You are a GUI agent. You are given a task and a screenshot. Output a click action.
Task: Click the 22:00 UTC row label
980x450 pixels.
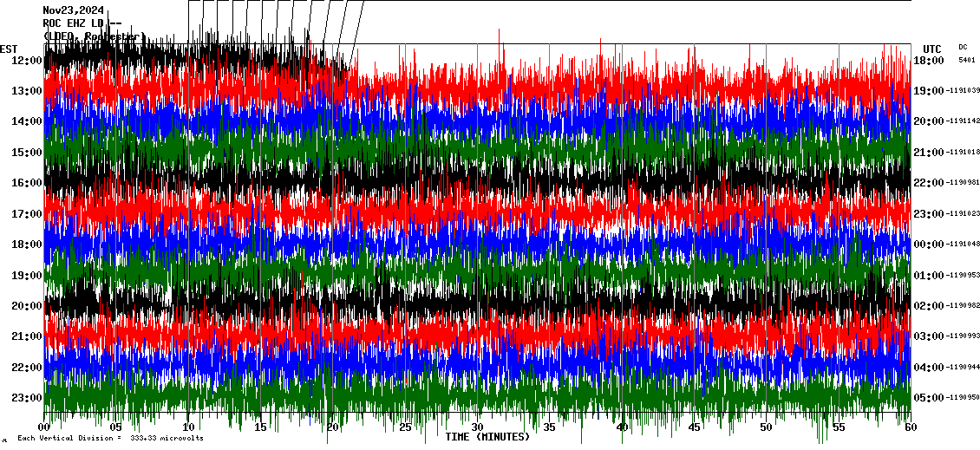[x=928, y=183]
